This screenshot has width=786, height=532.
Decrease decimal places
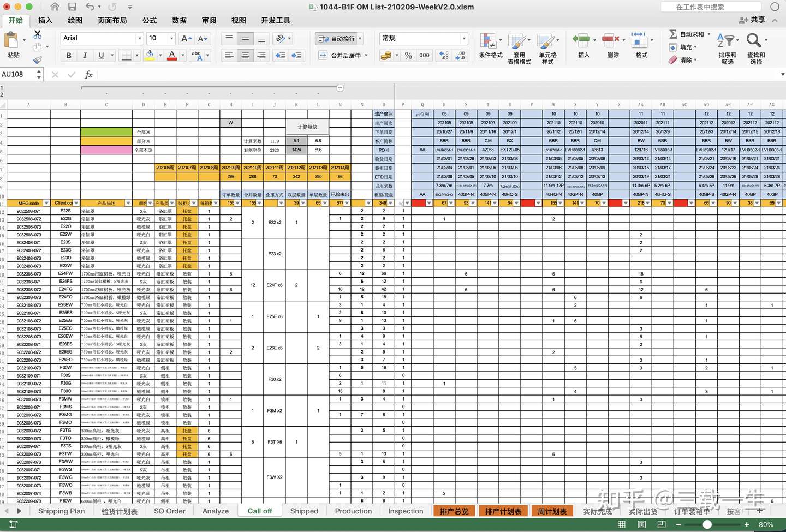(461, 55)
